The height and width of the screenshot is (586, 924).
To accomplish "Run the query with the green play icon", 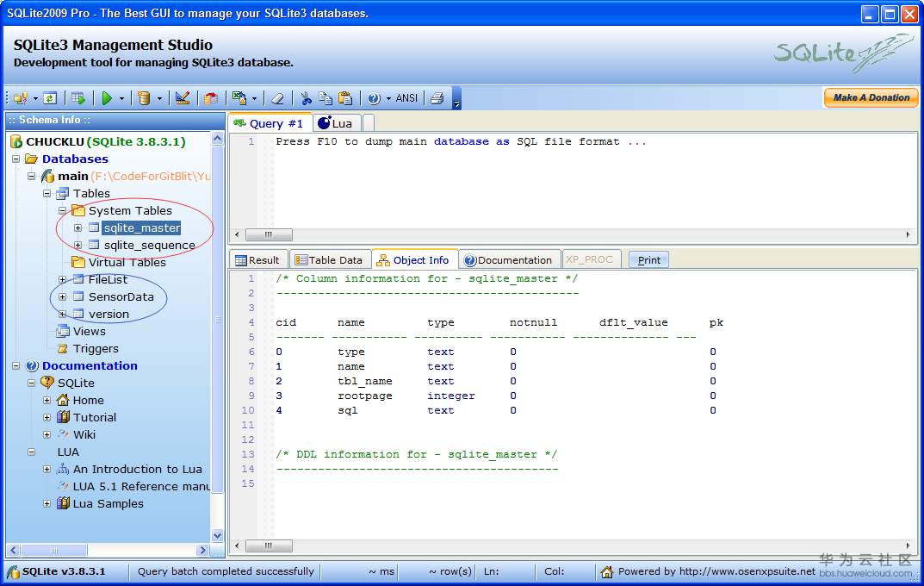I will pos(107,98).
